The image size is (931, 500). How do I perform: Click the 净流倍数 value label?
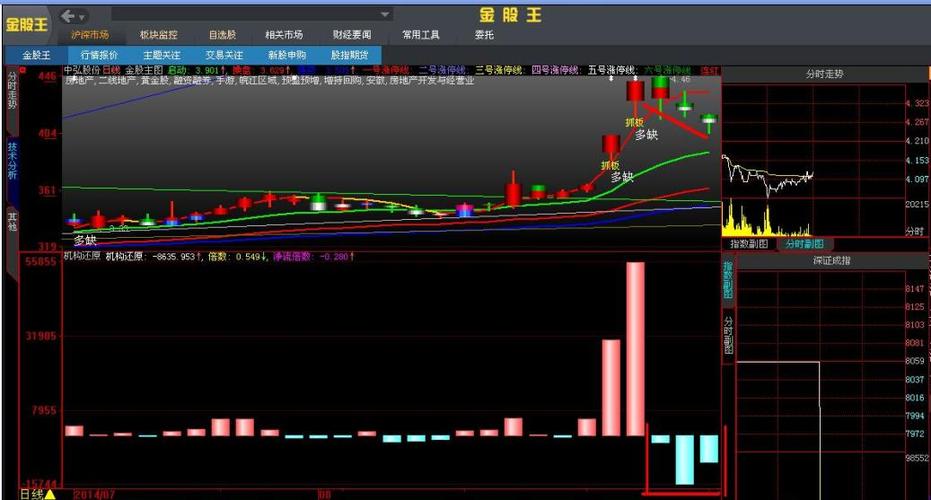314,257
